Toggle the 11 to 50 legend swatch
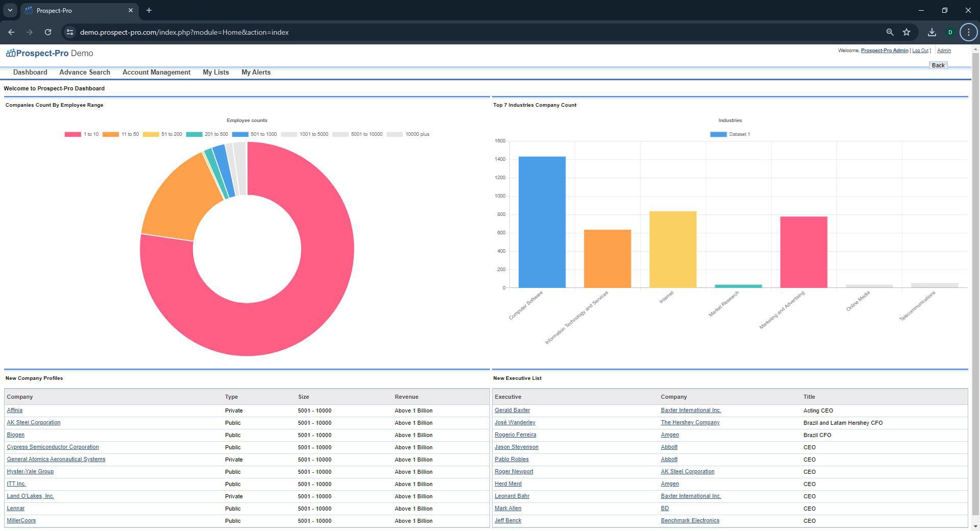 tap(110, 134)
